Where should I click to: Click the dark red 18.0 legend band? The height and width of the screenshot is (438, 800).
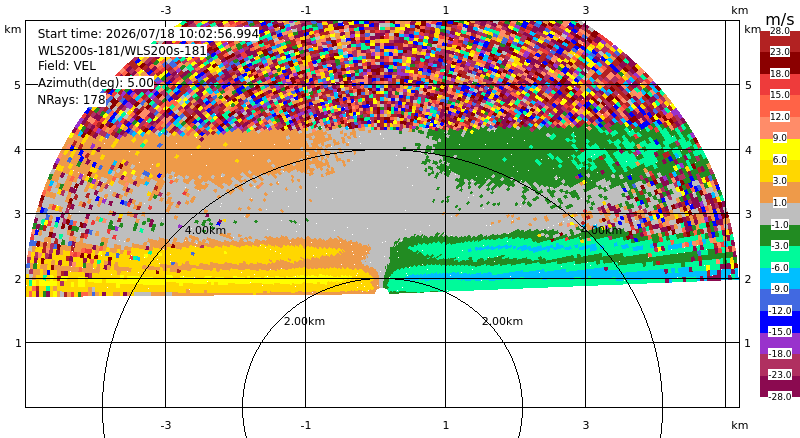pyautogui.click(x=780, y=63)
